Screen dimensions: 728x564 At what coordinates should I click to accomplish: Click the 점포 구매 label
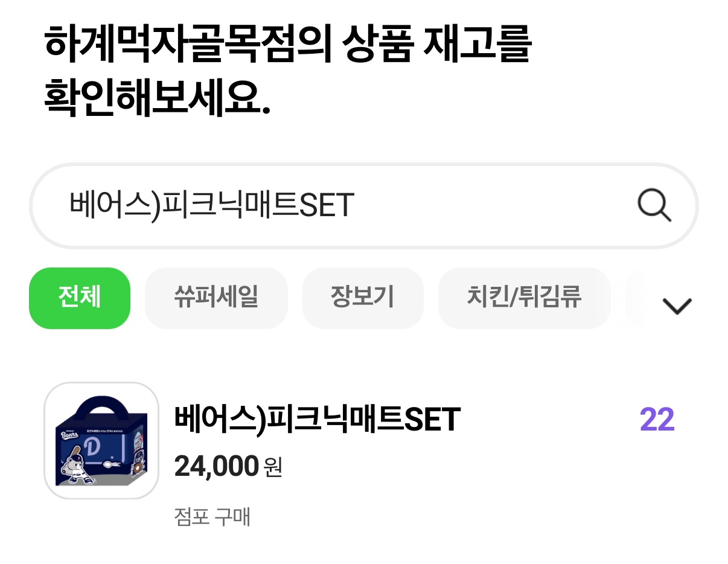212,517
